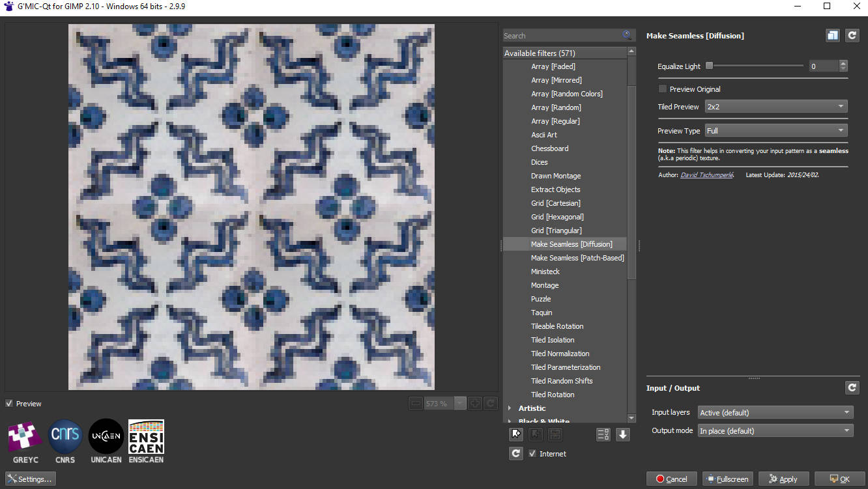868x489 pixels.
Task: Click the expand/collapse all down-arrow icon
Action: (623, 434)
